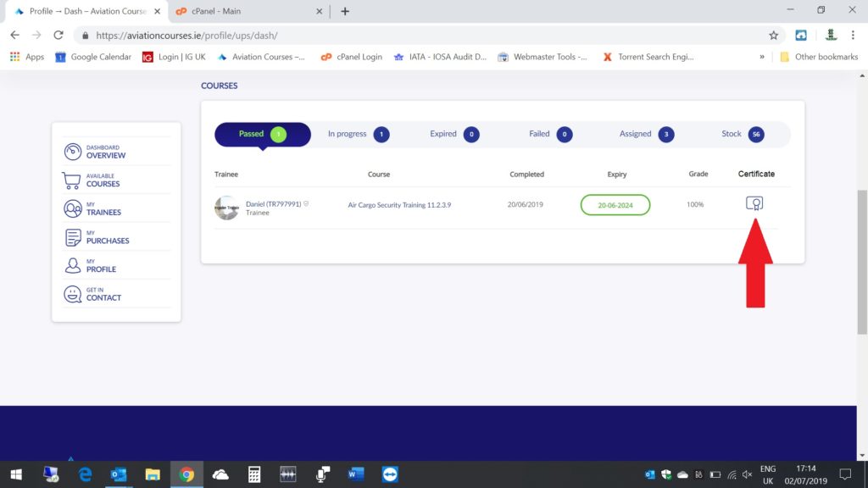Show the Expired courses tab
The image size is (868, 488).
(x=453, y=134)
